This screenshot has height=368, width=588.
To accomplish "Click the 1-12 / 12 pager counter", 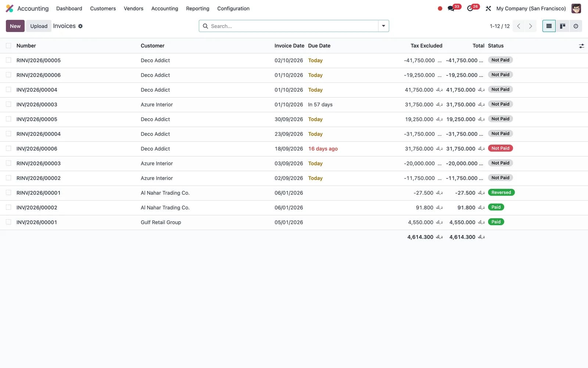I will click(x=499, y=26).
